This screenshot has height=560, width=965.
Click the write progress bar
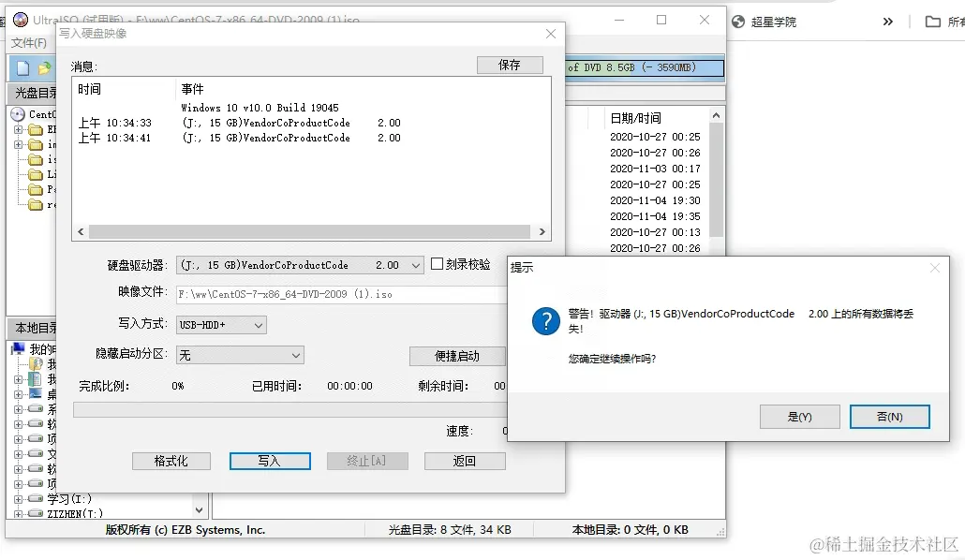click(289, 410)
